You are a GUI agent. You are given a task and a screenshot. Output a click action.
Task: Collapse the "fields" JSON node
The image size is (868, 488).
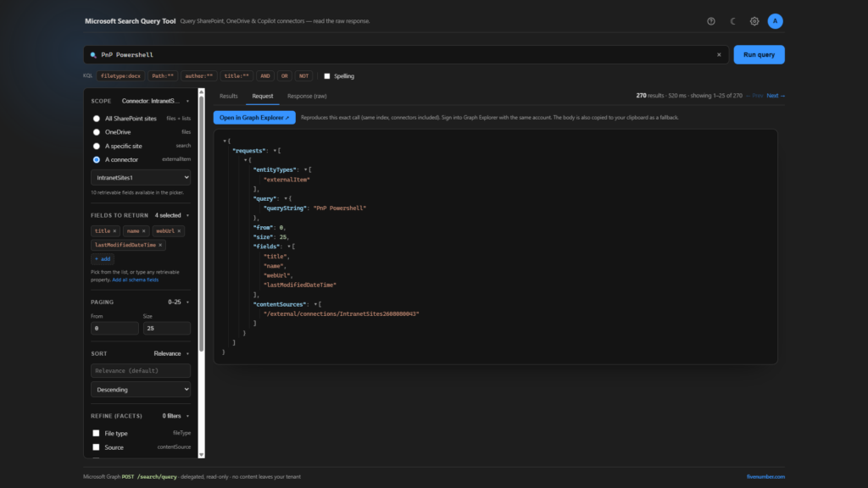tap(288, 247)
